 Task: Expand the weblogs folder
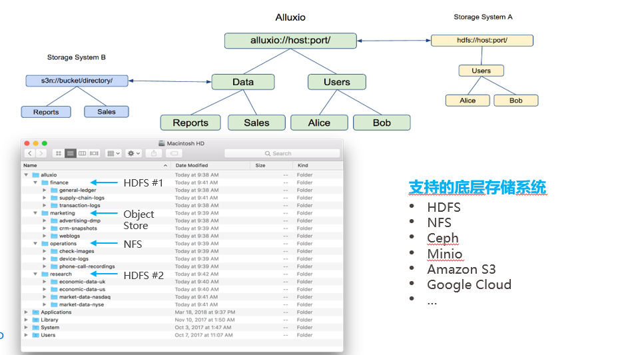tap(45, 236)
